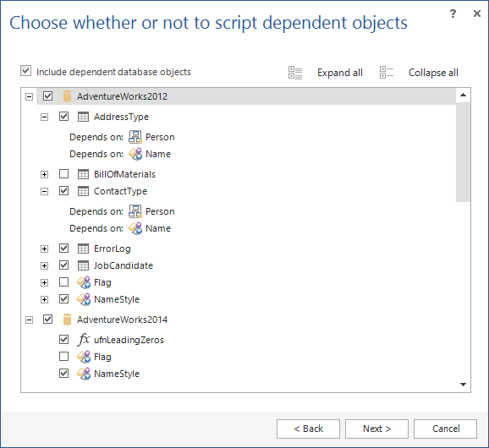The width and height of the screenshot is (489, 448).
Task: Click the NameStyle type icon in AdventureWorks2014
Action: coord(84,374)
